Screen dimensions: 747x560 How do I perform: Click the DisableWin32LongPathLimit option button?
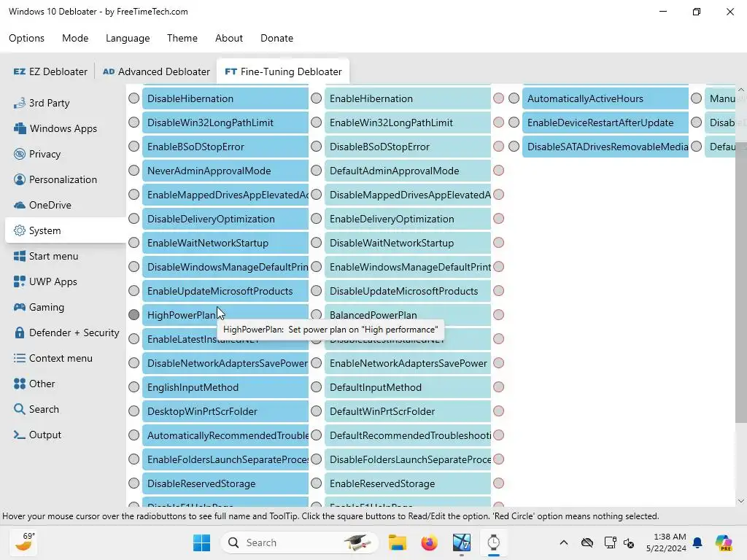click(x=225, y=122)
